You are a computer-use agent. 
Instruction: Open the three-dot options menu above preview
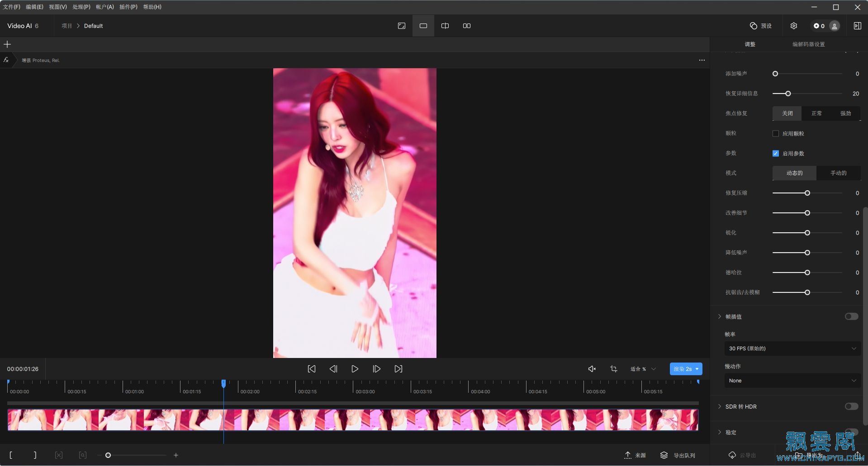(x=702, y=60)
